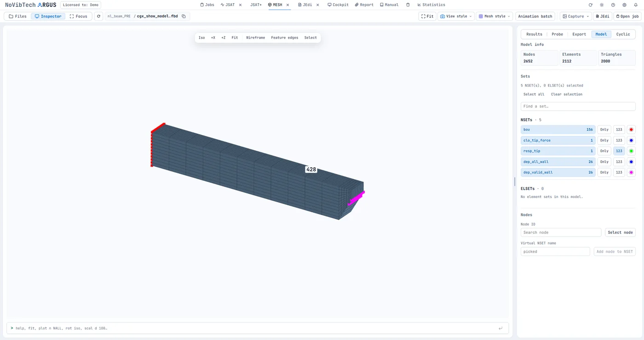Close the JEdi tab

click(318, 5)
